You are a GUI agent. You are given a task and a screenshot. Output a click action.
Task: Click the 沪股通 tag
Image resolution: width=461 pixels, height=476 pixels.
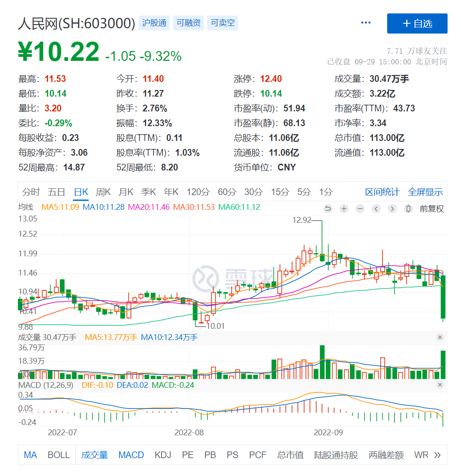pyautogui.click(x=154, y=23)
